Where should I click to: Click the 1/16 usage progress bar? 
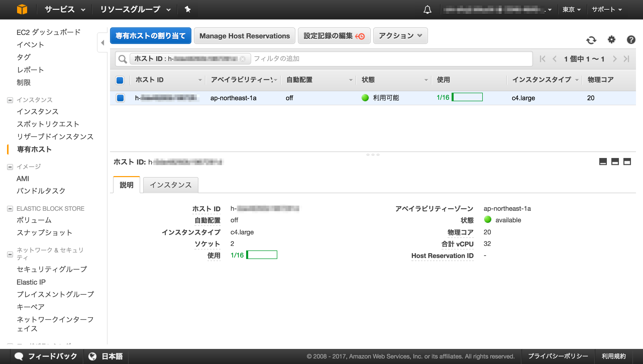coord(467,98)
